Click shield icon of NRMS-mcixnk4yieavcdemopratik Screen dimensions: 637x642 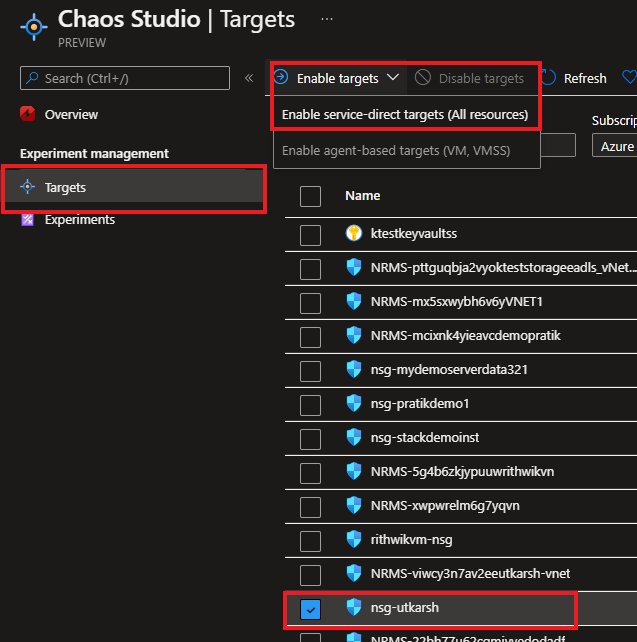(x=354, y=335)
